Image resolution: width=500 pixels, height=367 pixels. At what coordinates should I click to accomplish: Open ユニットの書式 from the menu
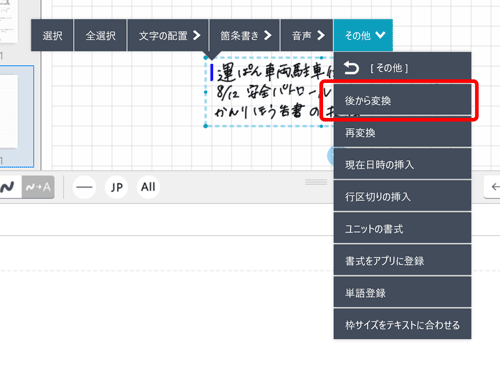click(x=402, y=229)
